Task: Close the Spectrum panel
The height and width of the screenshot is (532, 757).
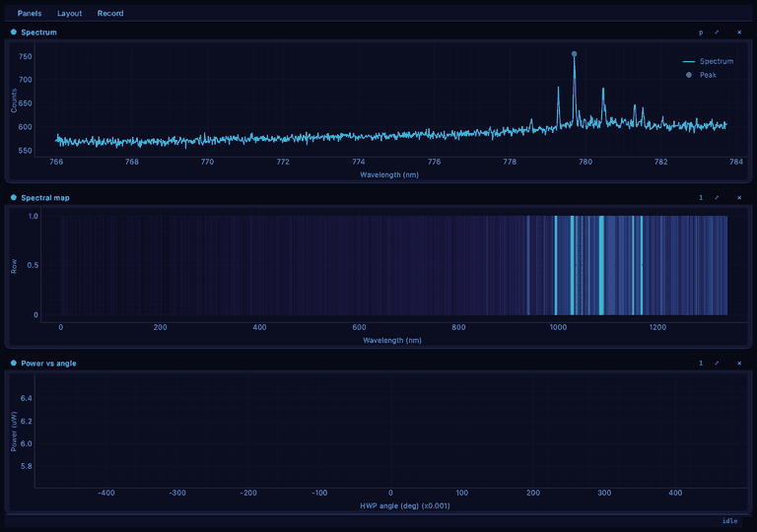Action: (x=739, y=33)
